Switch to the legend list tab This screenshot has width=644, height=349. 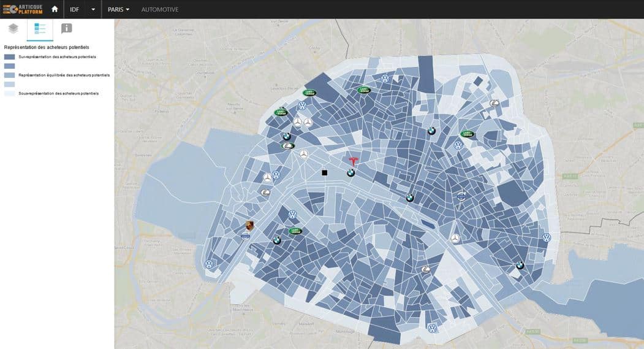[40, 28]
